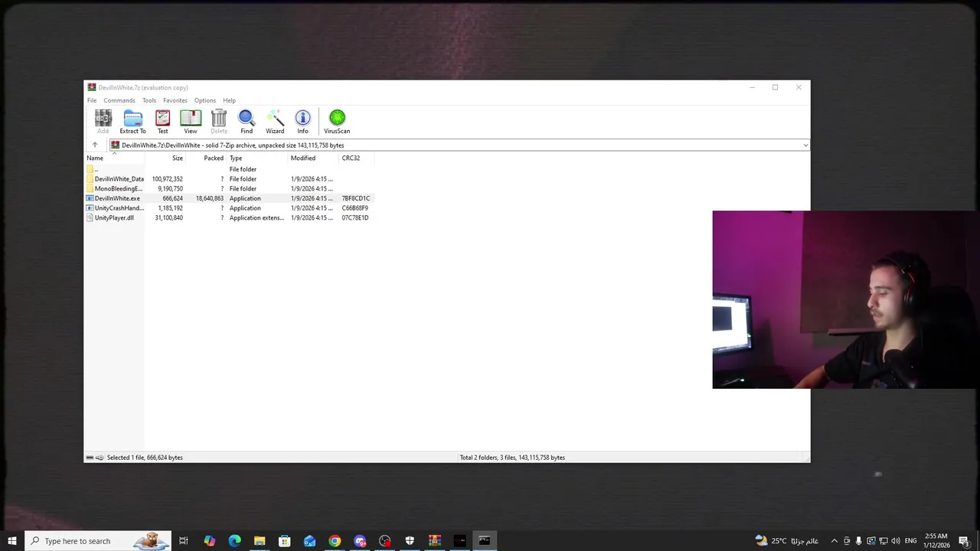Run VirusScan on the archive
The image size is (980, 551).
[337, 121]
